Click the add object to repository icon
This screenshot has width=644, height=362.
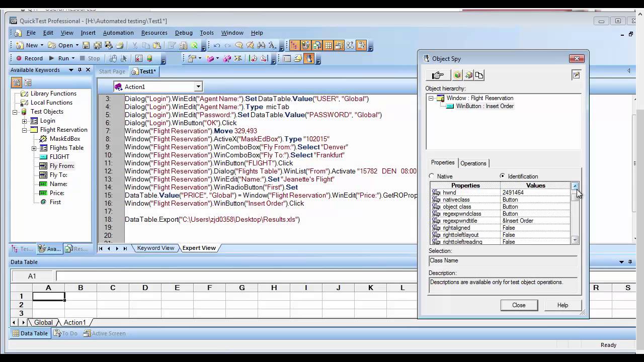click(468, 75)
